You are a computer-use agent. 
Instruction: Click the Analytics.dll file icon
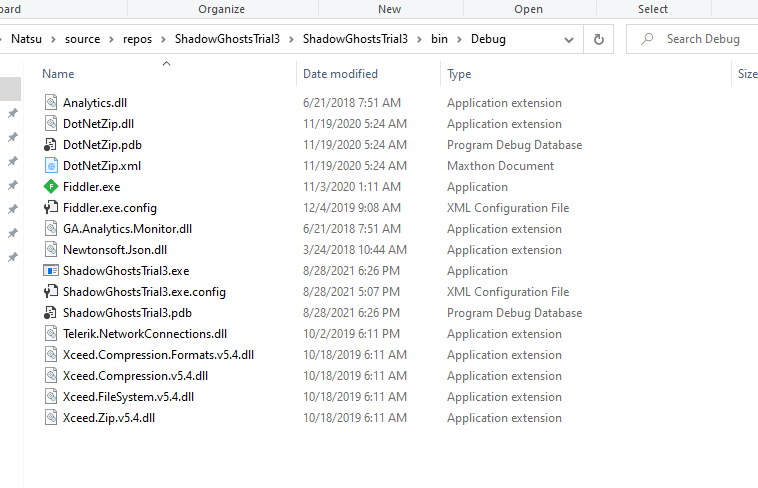click(52, 103)
